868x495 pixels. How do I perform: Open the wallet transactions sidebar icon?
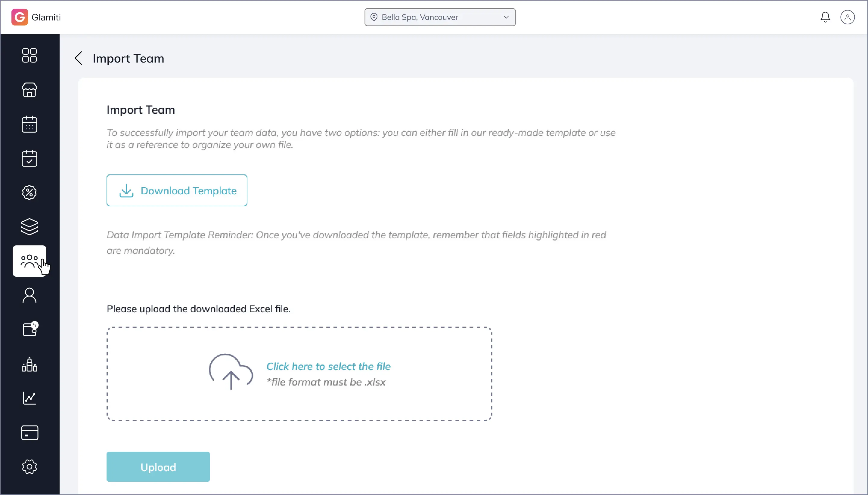coord(30,329)
